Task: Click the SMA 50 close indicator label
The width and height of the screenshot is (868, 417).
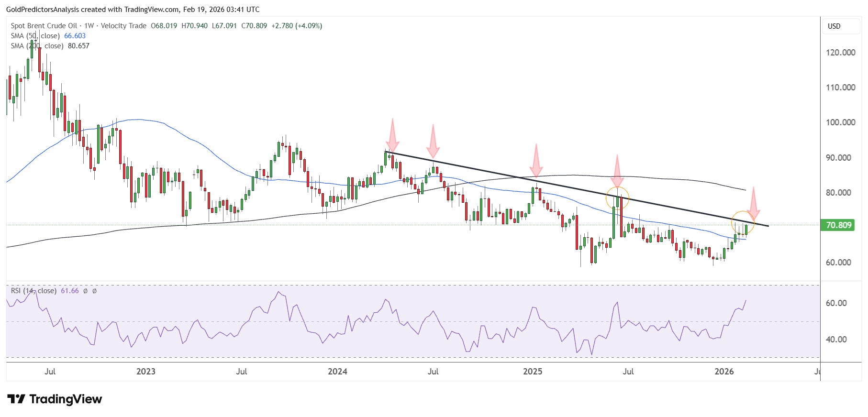Action: [x=35, y=36]
